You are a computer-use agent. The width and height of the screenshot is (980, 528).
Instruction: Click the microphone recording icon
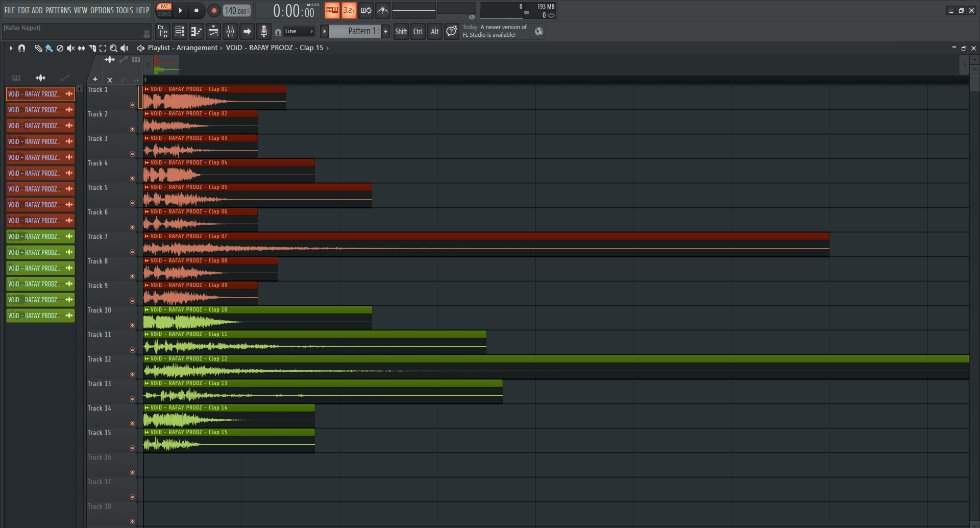pos(263,31)
